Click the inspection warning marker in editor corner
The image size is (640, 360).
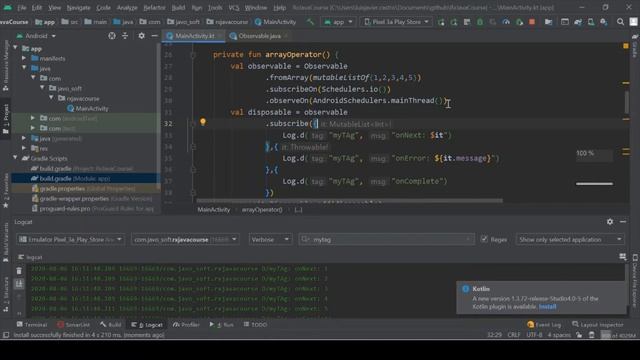[x=626, y=46]
